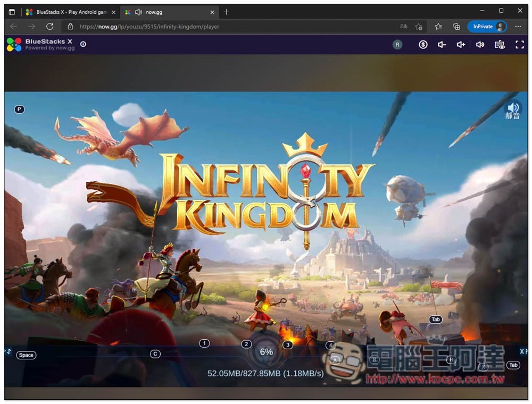Toggle the in-game 靜音 mute speaker
Viewport: 532px width, 404px height.
click(x=513, y=111)
